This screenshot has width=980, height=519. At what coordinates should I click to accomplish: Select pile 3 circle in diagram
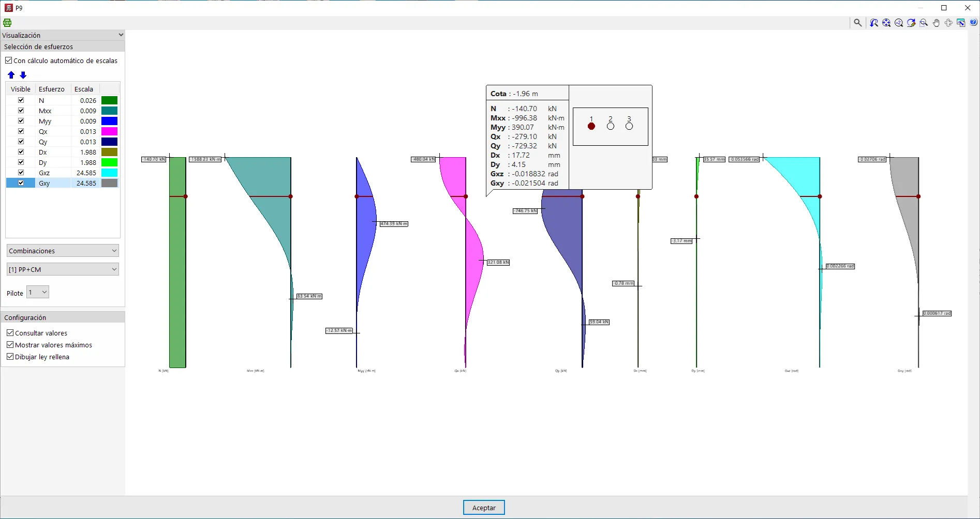[629, 126]
